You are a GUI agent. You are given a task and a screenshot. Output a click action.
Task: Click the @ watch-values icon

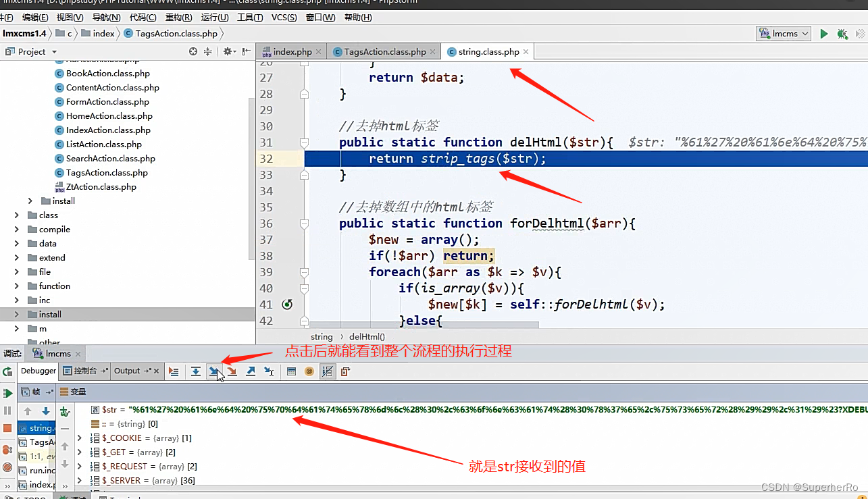tap(309, 371)
